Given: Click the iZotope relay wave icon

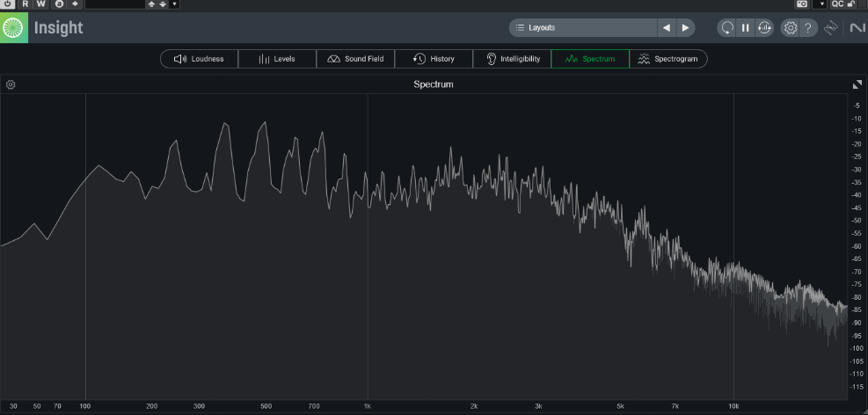Looking at the screenshot, I should 831,27.
